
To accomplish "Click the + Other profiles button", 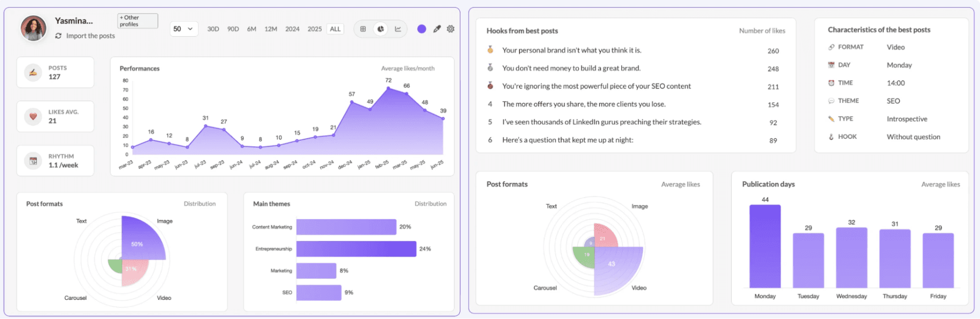I will point(138,21).
